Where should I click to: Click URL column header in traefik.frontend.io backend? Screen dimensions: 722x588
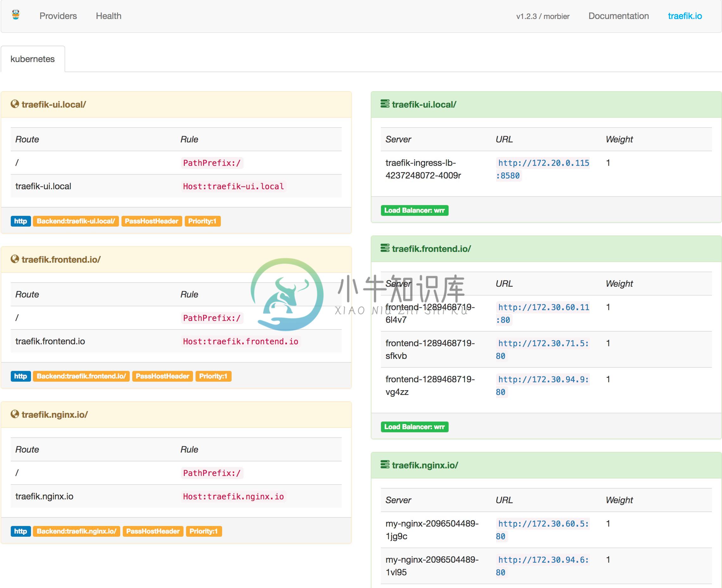(x=504, y=284)
